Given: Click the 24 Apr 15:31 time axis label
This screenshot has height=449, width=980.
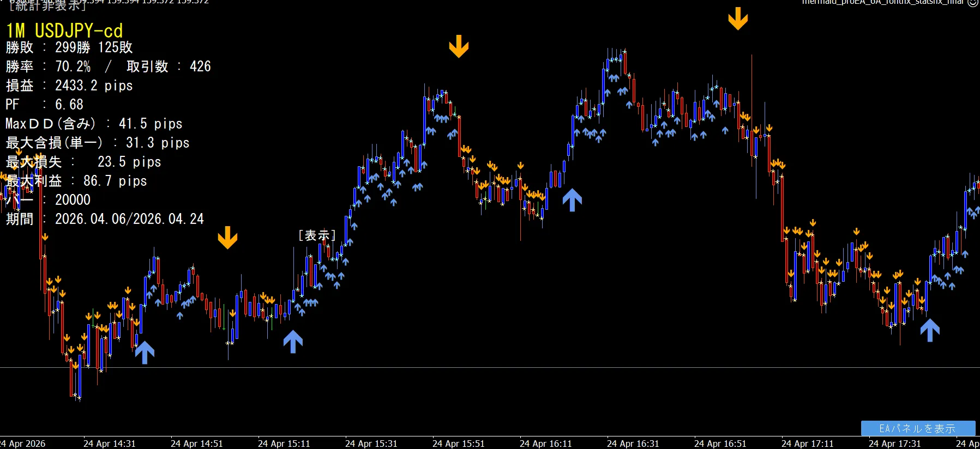Looking at the screenshot, I should point(371,444).
